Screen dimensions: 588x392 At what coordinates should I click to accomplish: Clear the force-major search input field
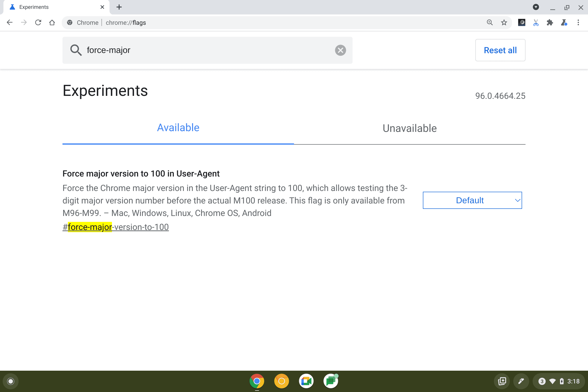coord(340,50)
